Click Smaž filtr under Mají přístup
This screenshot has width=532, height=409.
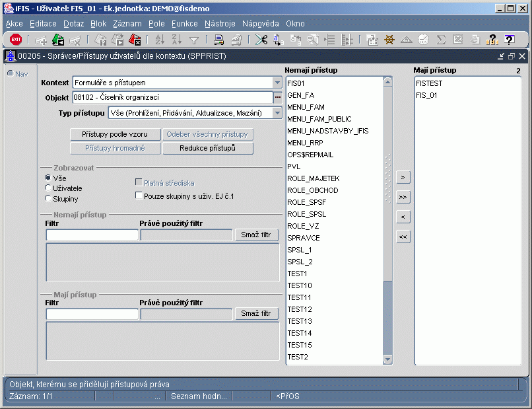257,313
